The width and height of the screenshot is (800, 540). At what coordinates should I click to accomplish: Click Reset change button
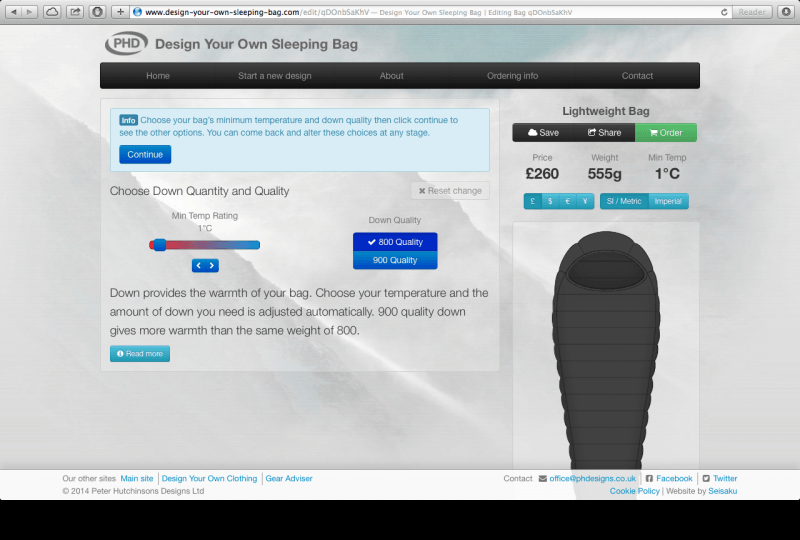[450, 191]
